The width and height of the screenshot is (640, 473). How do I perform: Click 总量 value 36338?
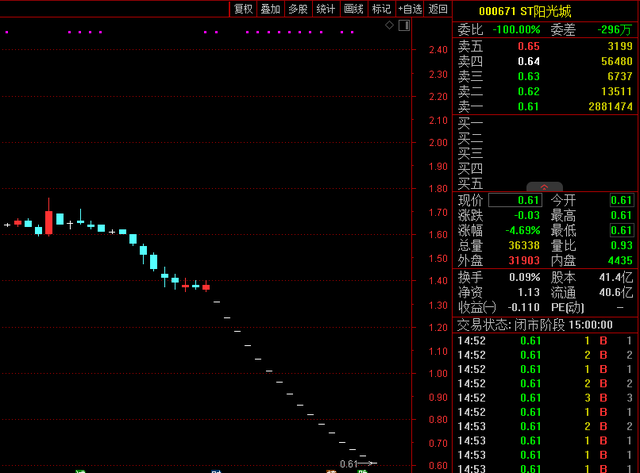click(524, 245)
